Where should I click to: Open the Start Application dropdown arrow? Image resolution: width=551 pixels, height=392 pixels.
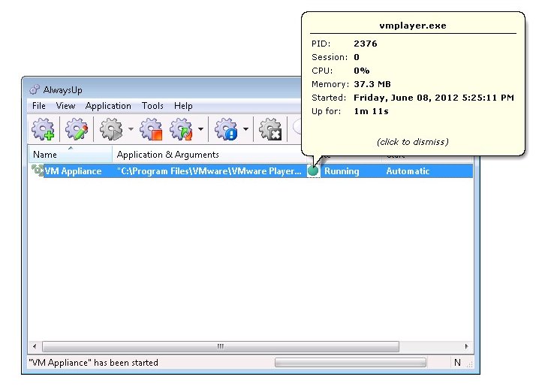(131, 129)
